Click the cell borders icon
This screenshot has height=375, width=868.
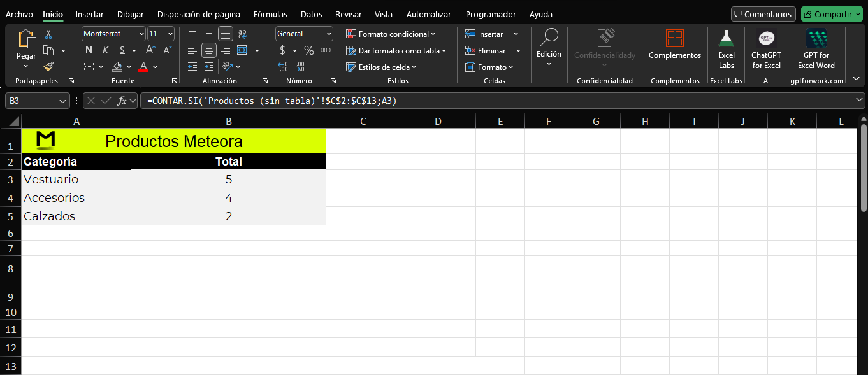point(89,66)
